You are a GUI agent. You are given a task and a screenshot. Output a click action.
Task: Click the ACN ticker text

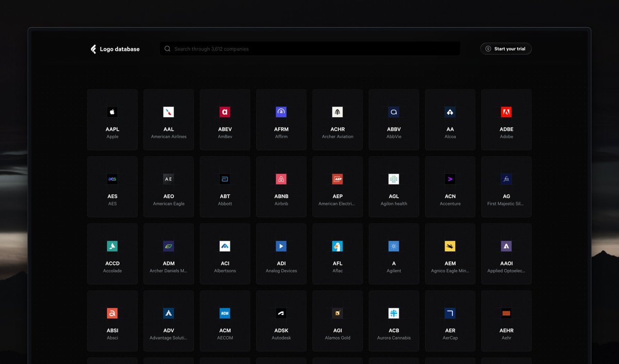(450, 196)
